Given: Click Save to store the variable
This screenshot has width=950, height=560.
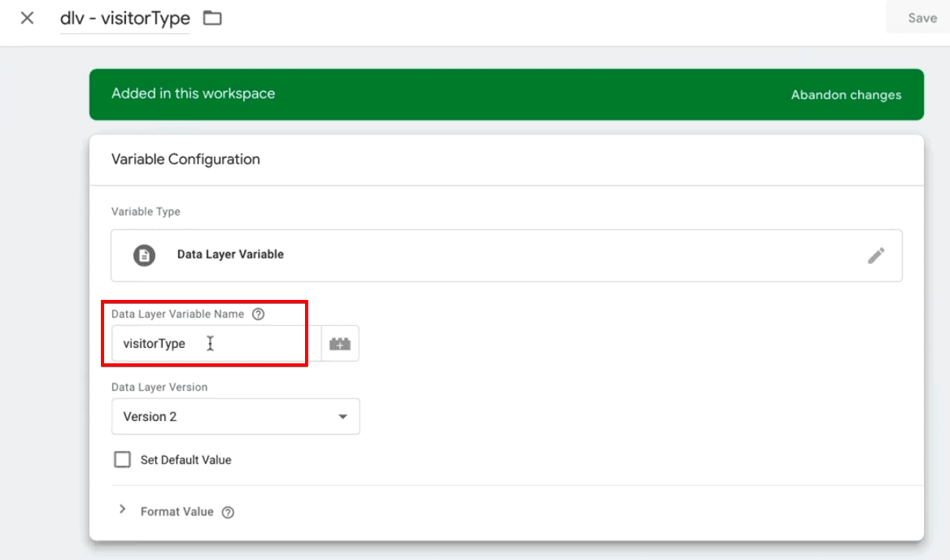Looking at the screenshot, I should click(x=922, y=17).
